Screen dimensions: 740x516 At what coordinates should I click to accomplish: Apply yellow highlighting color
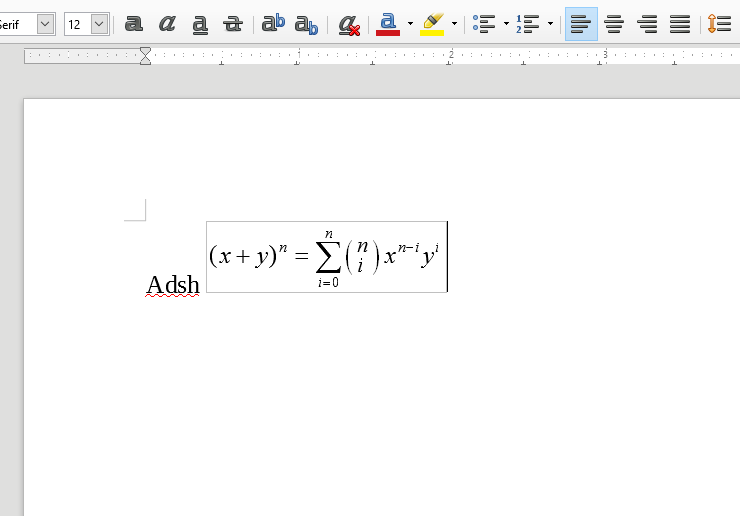coord(432,24)
